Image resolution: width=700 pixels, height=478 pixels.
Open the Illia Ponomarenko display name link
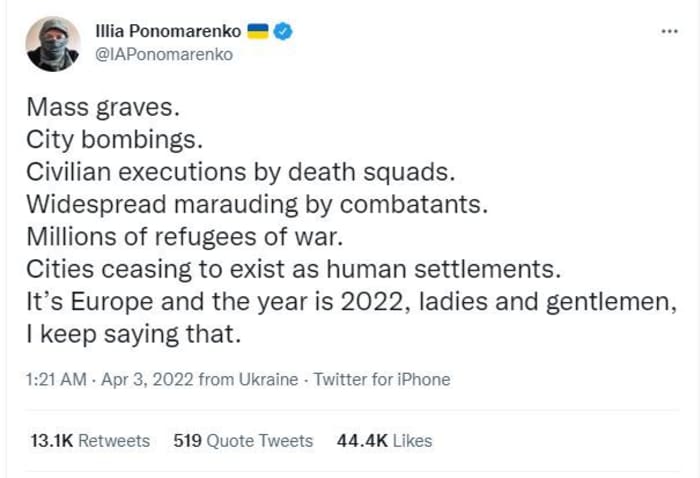(x=168, y=31)
